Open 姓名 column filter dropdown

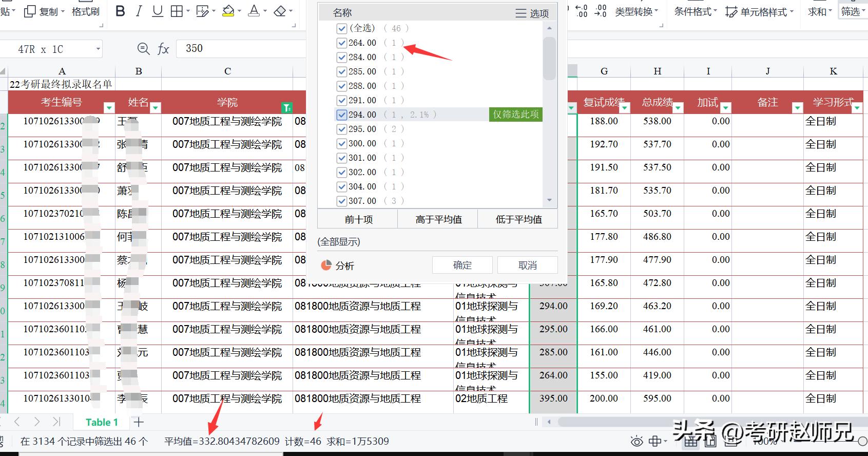click(156, 107)
